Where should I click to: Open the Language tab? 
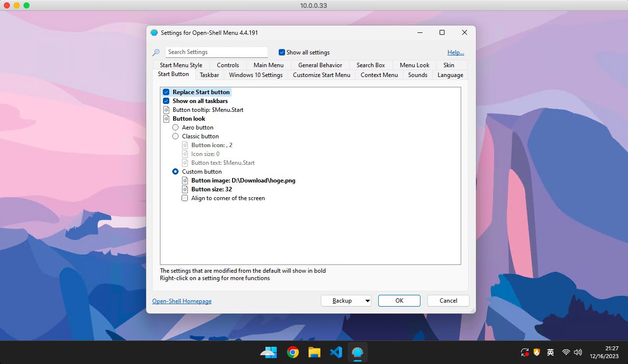pyautogui.click(x=450, y=75)
